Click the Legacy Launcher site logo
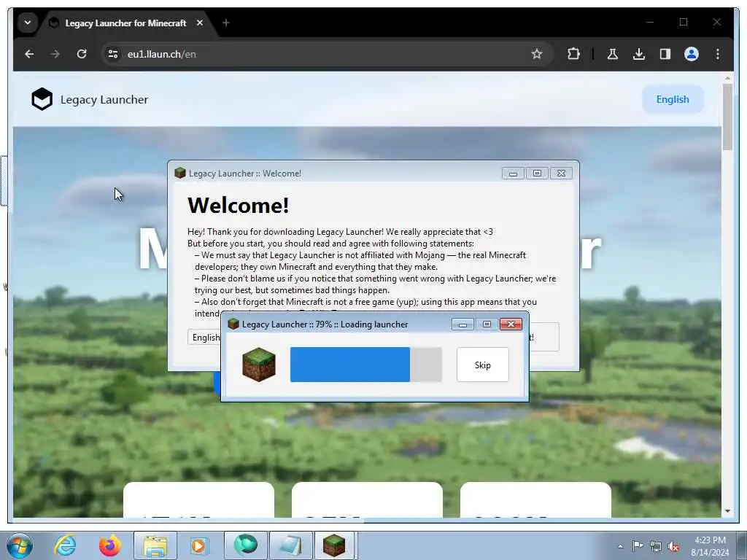Image resolution: width=747 pixels, height=560 pixels. tap(42, 99)
